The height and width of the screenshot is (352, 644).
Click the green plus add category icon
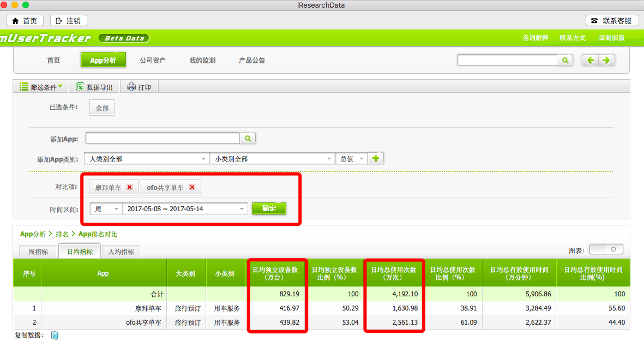pos(376,158)
